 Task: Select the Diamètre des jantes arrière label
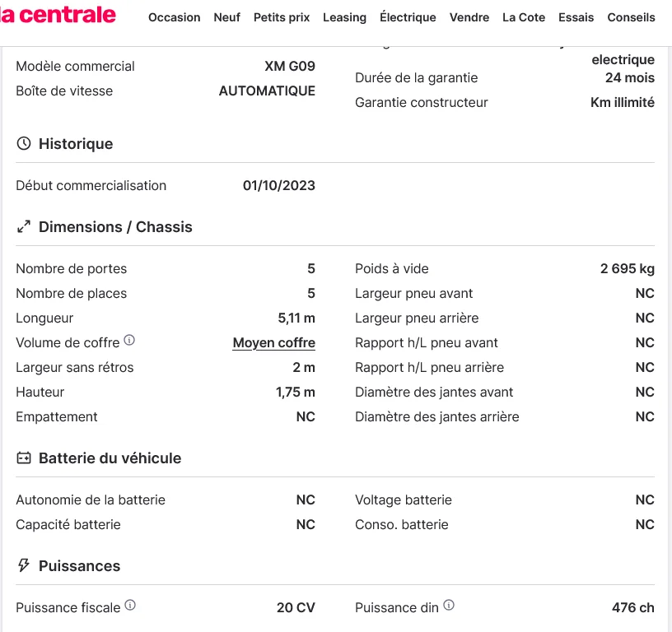(x=437, y=417)
